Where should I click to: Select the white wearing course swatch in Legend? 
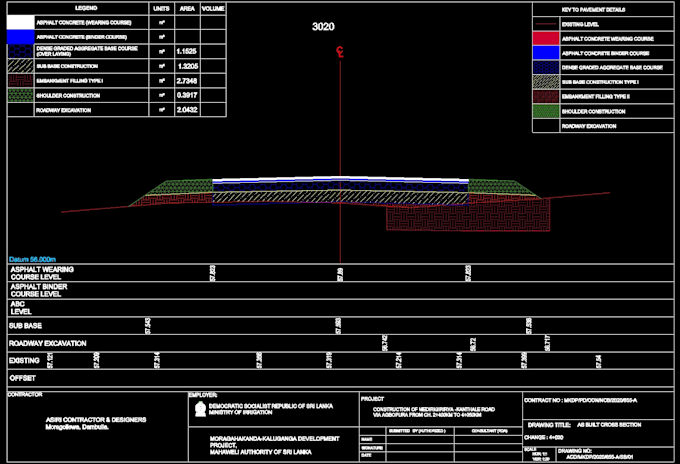[20, 20]
